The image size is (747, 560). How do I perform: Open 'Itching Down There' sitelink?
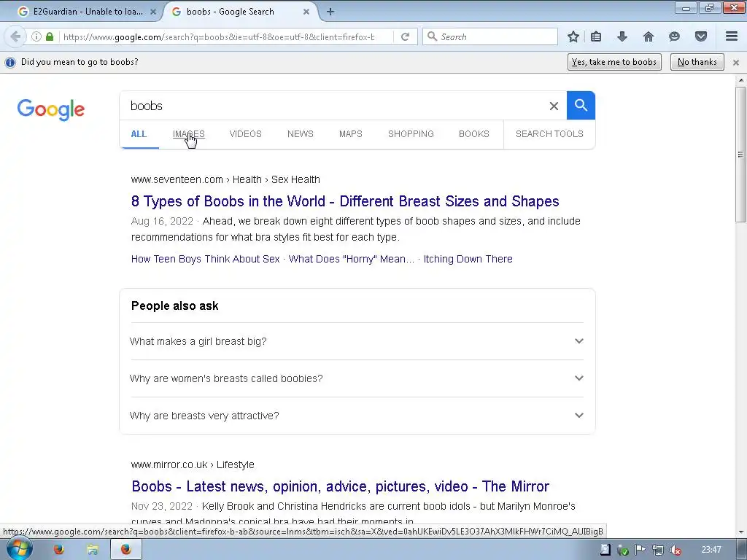point(468,259)
